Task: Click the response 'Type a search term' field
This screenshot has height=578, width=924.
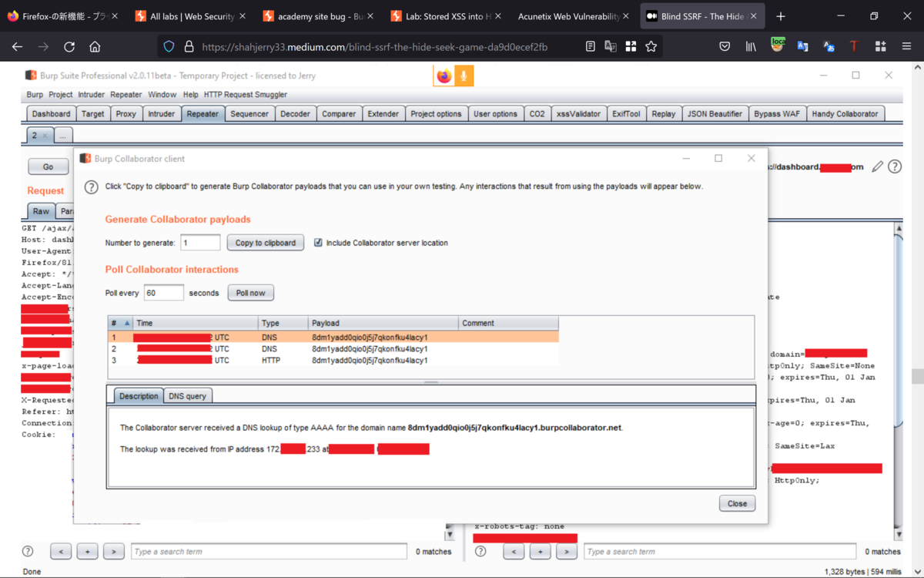Action: (x=720, y=551)
